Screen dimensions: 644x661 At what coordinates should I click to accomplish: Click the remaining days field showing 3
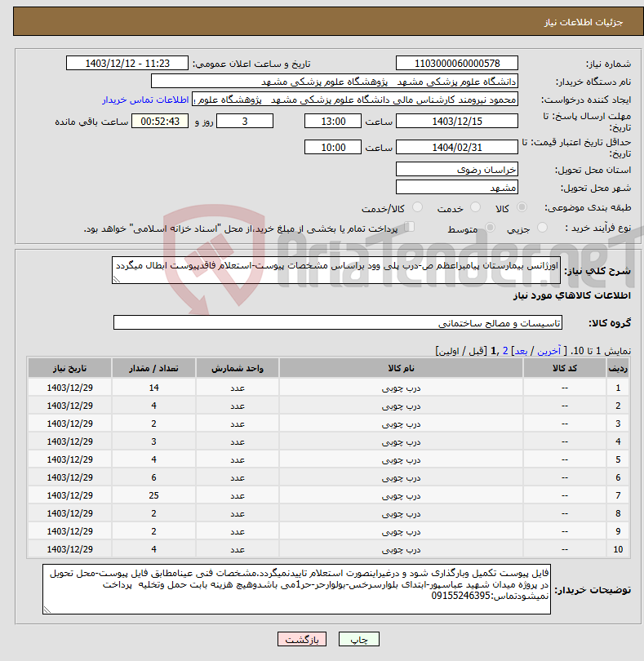245,121
